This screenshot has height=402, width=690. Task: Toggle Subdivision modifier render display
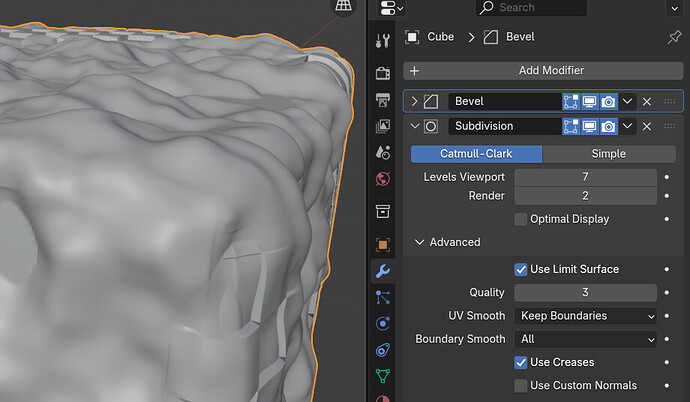[608, 127]
